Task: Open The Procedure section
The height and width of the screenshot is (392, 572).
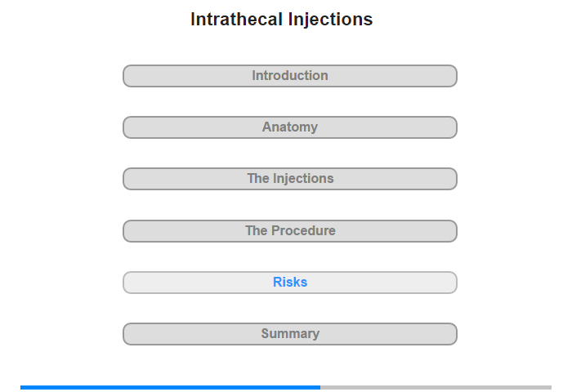Action: [290, 231]
